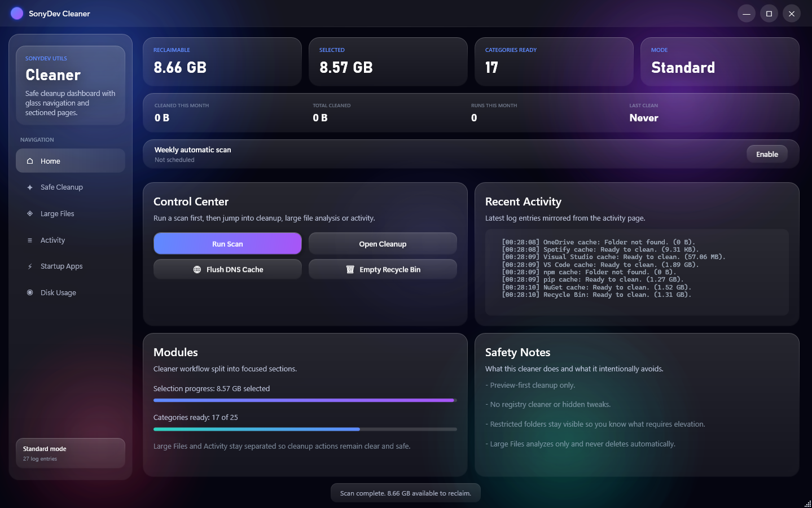Click the Selected 8.57 GB card
The image size is (812, 508).
388,62
